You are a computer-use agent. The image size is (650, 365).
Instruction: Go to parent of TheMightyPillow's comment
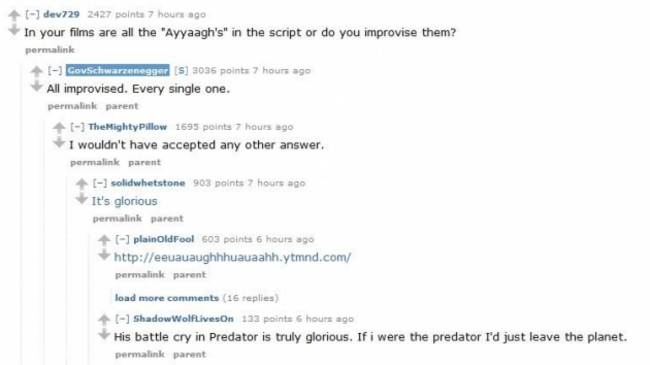(144, 162)
